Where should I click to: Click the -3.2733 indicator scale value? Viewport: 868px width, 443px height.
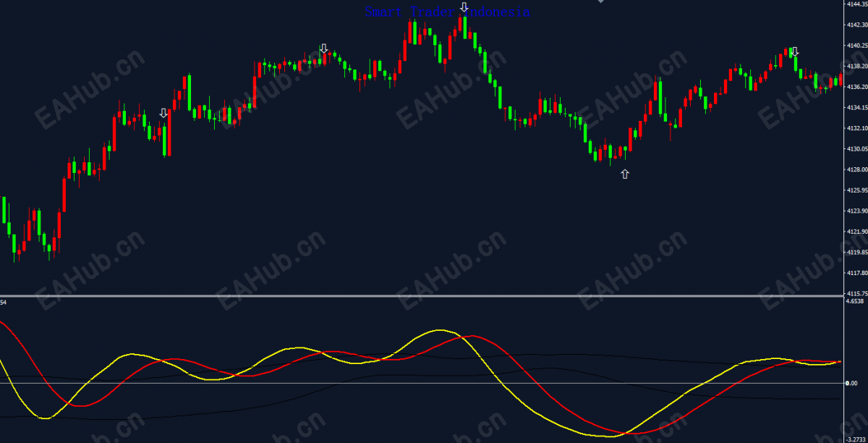tap(856, 439)
